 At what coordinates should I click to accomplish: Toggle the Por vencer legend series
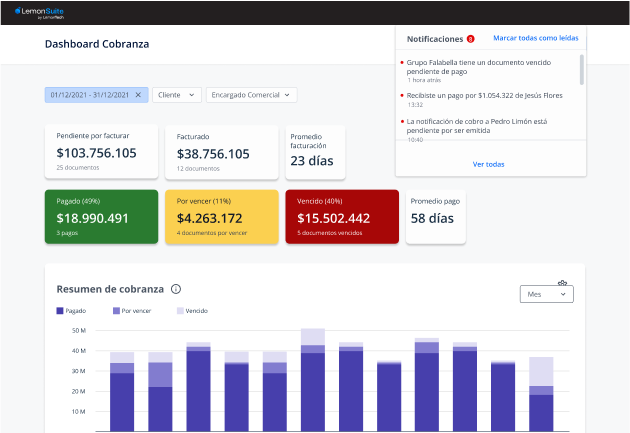tap(131, 311)
